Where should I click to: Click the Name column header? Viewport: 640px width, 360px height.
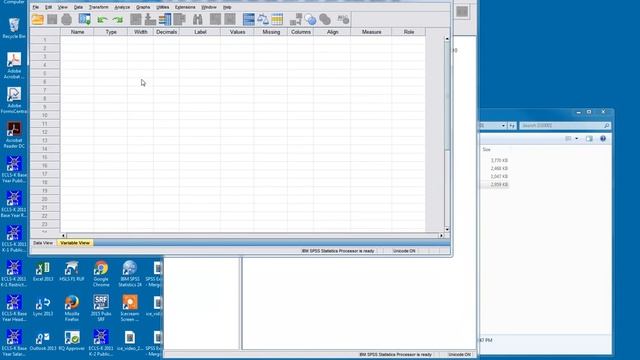(x=77, y=32)
